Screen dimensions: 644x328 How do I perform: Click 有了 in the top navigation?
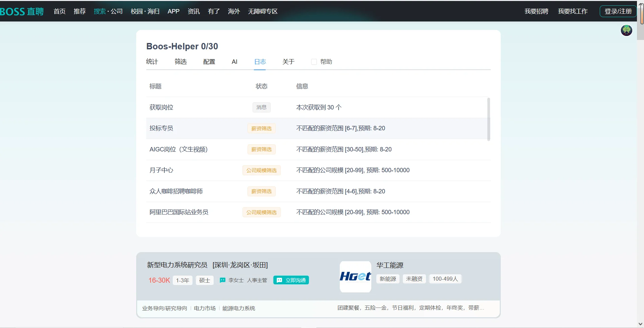tap(214, 11)
